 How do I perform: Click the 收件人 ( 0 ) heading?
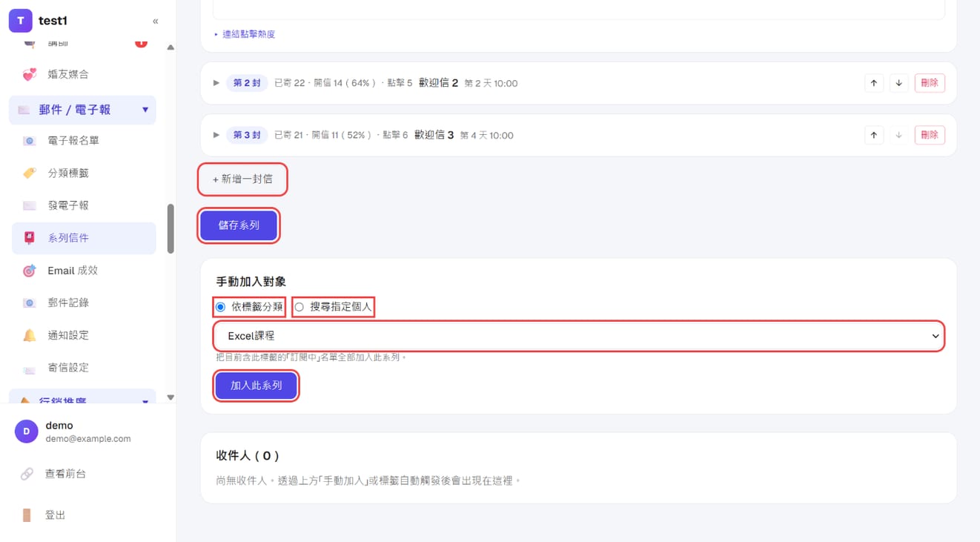coord(248,456)
